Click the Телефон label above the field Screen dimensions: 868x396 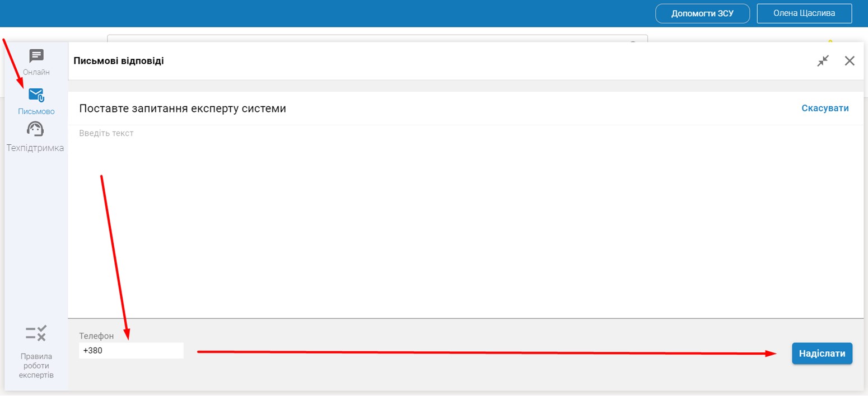click(x=96, y=336)
